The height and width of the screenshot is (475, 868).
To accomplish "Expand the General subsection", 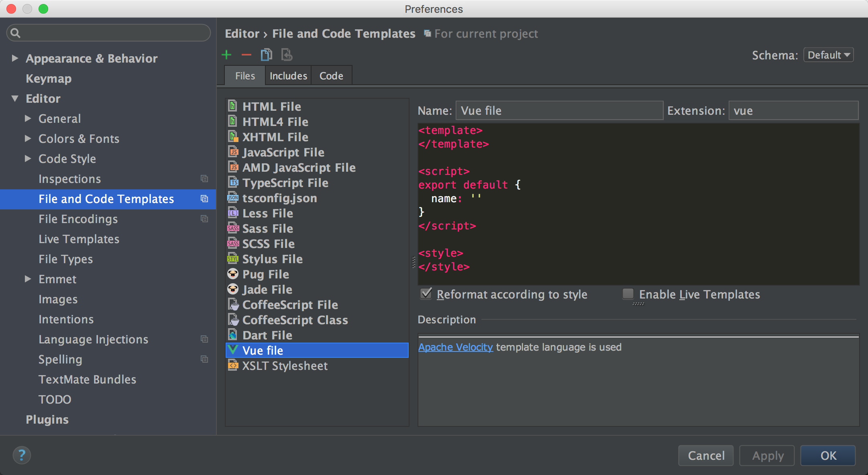I will [x=28, y=118].
